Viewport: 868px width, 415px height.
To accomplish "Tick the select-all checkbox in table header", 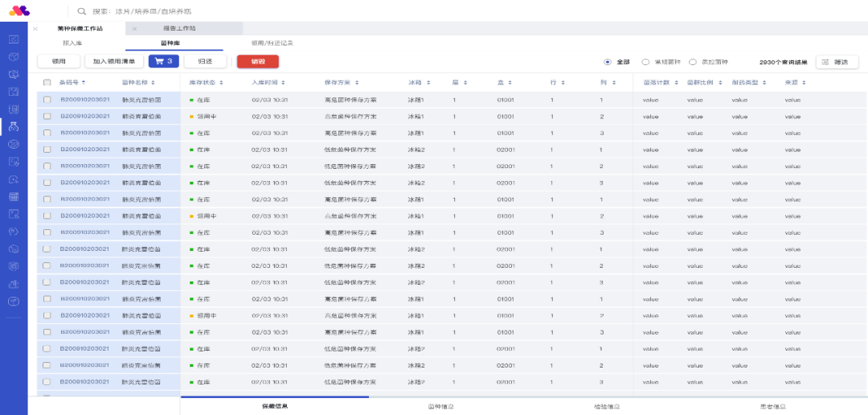I will click(x=47, y=82).
